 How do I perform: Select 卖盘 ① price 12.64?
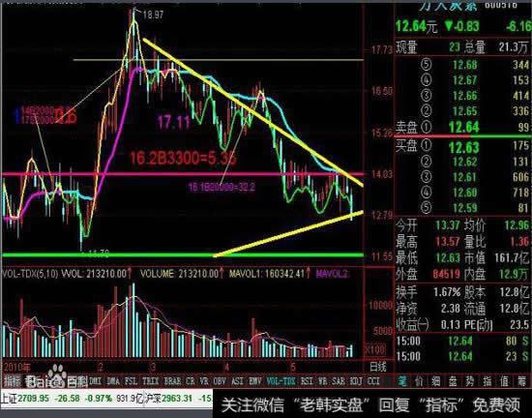(x=463, y=127)
